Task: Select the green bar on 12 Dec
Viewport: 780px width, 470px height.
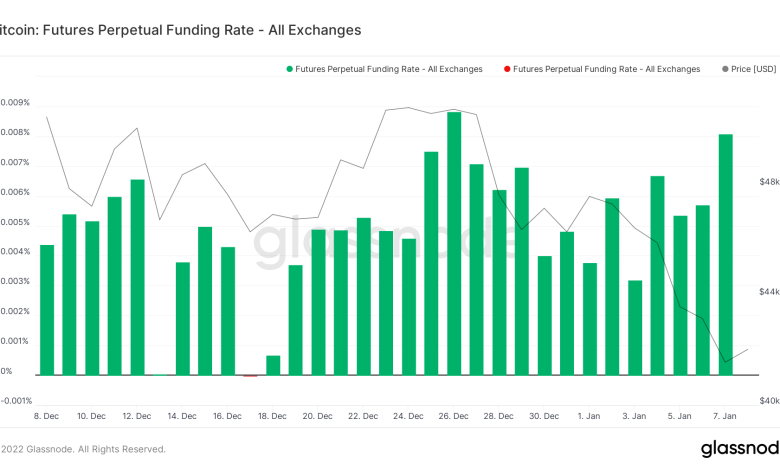Action: tap(137, 277)
